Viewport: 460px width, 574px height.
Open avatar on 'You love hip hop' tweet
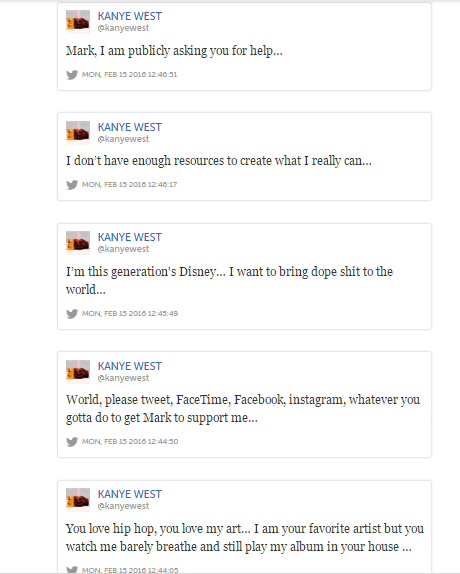coord(78,500)
